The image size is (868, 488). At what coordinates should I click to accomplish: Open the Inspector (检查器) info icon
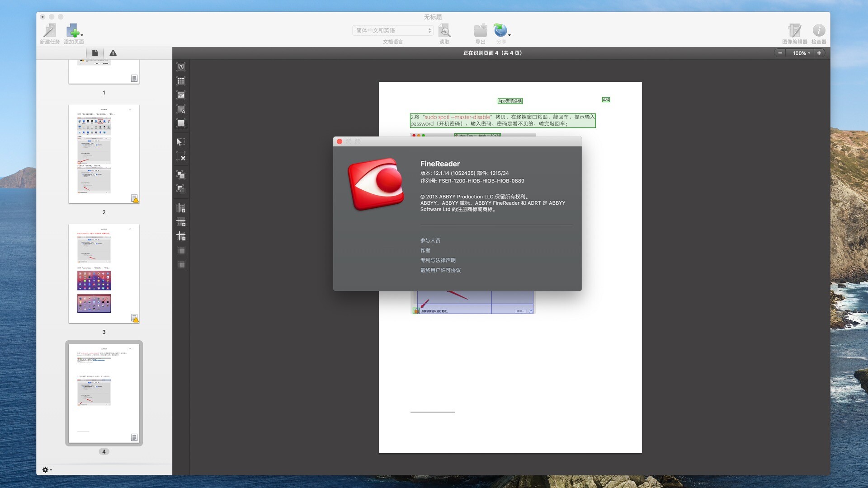[819, 30]
